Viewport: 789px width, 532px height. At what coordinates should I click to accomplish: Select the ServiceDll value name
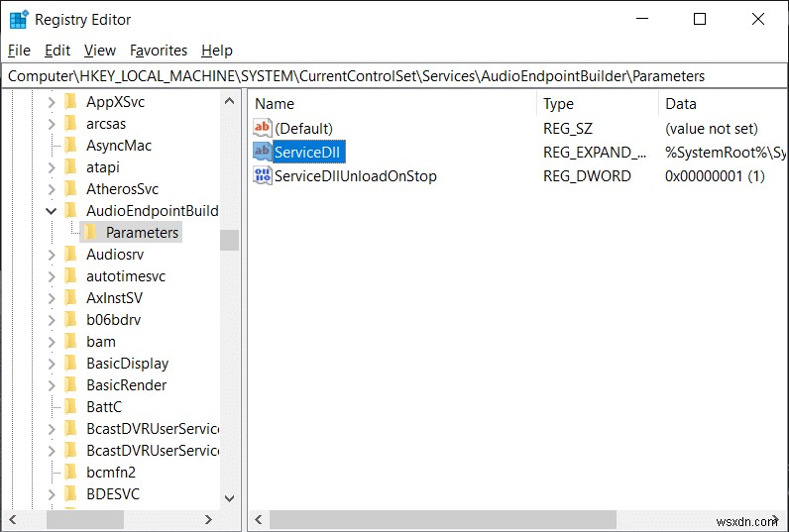point(307,152)
